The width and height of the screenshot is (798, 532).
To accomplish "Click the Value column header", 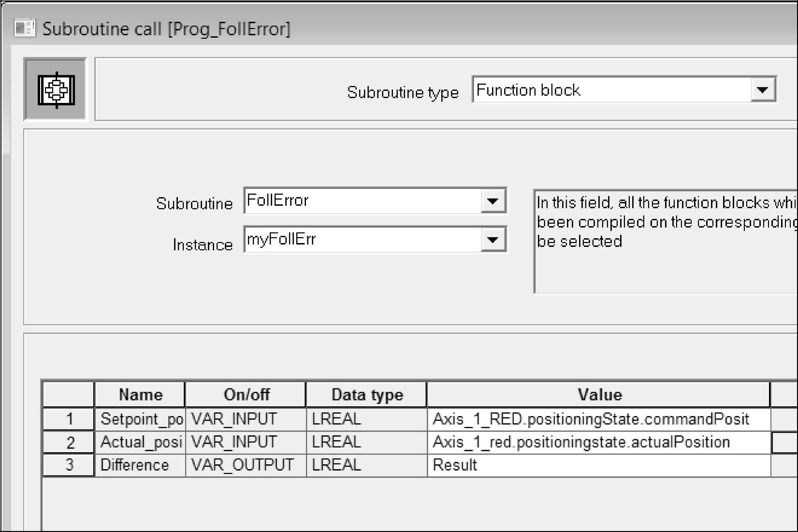I will tap(599, 395).
